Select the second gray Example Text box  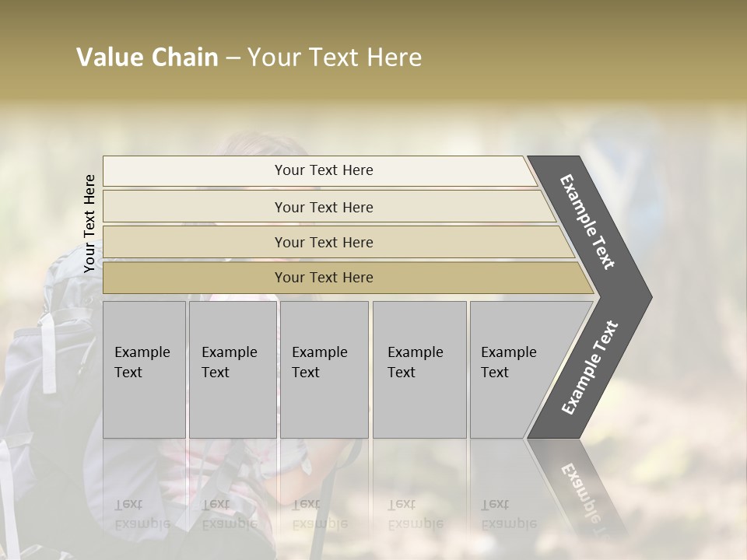pyautogui.click(x=232, y=369)
